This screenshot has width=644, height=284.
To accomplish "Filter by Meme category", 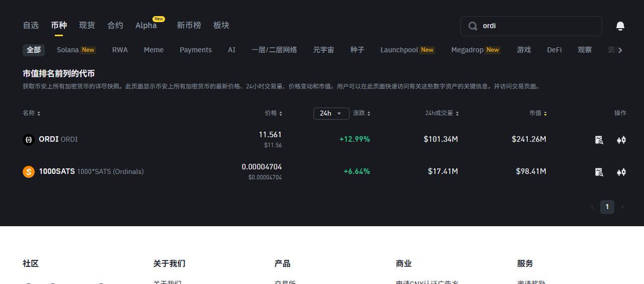I will point(153,50).
